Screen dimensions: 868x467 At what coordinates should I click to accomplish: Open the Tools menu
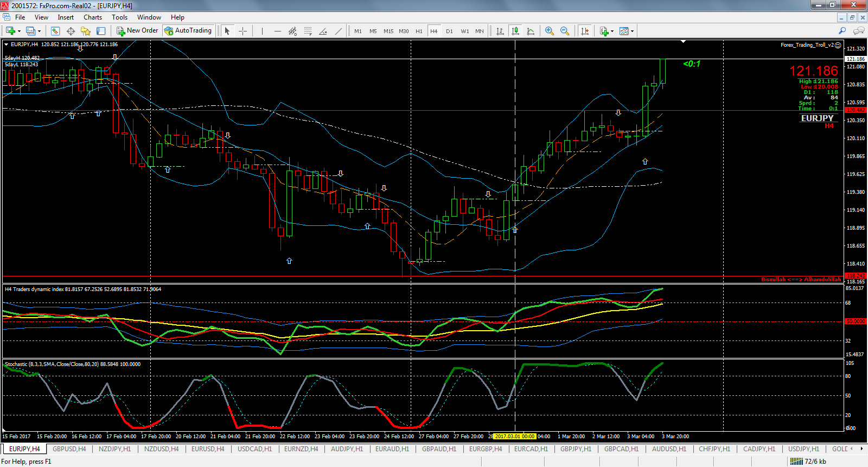click(119, 17)
